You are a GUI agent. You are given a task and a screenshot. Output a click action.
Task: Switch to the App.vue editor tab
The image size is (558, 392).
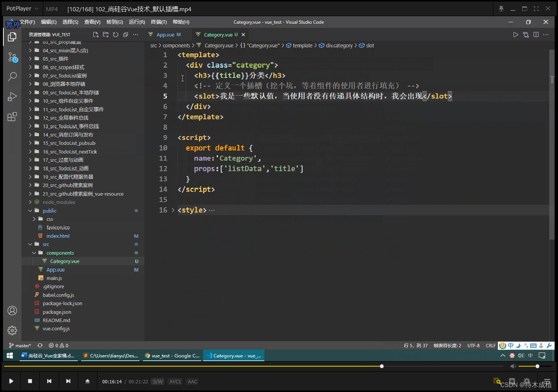[x=165, y=35]
